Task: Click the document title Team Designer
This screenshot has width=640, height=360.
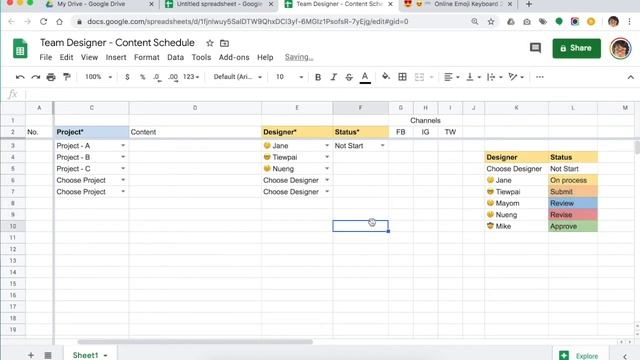Action: [117, 43]
